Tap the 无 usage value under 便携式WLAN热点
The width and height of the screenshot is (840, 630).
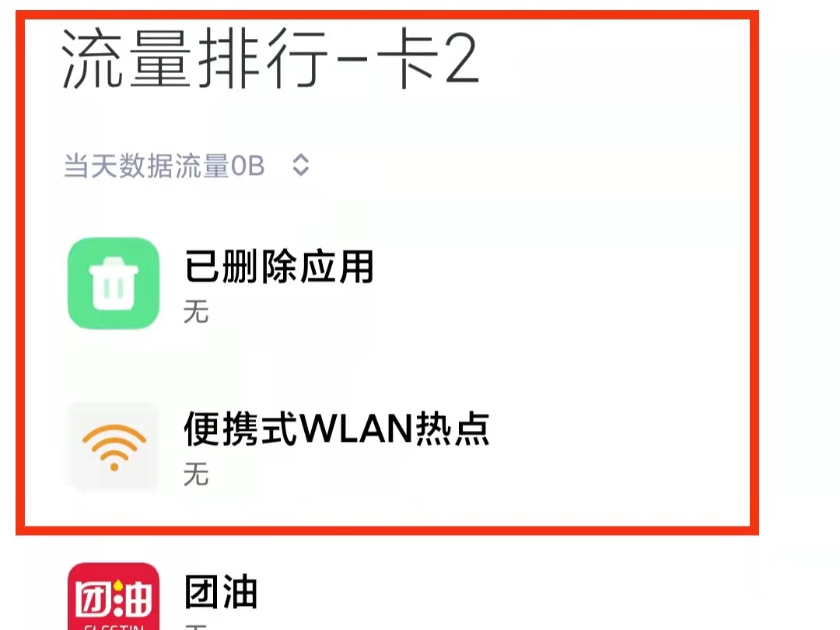click(x=195, y=474)
